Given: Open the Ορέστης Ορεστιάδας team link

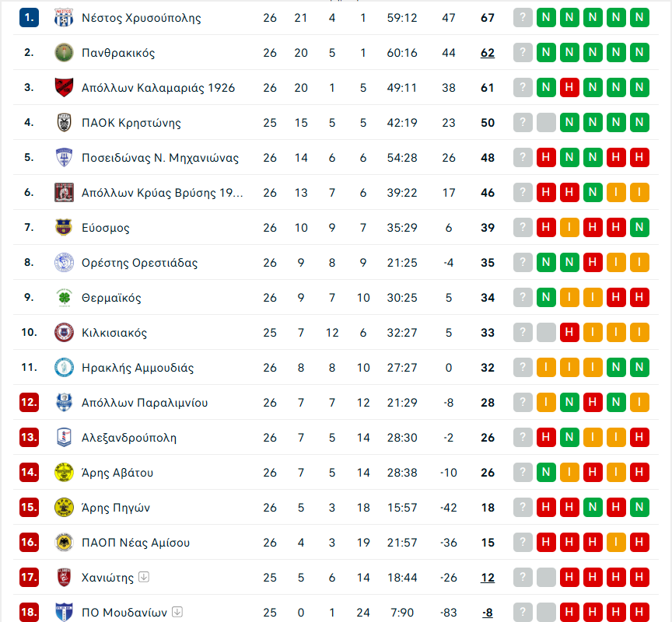Looking at the screenshot, I should pyautogui.click(x=140, y=263).
